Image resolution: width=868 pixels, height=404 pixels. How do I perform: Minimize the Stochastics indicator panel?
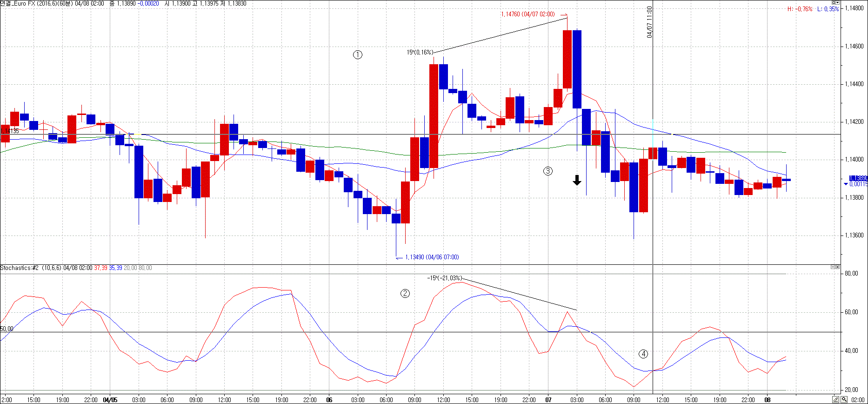click(833, 268)
